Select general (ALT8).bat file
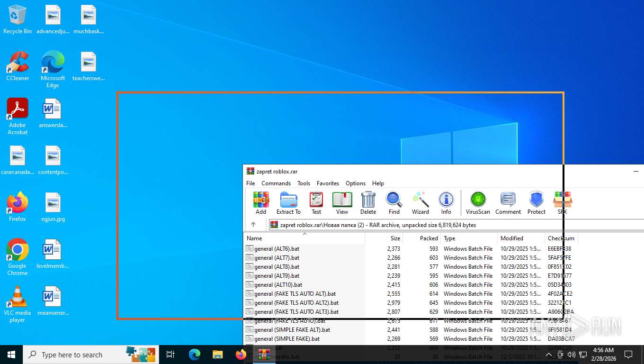 (277, 267)
